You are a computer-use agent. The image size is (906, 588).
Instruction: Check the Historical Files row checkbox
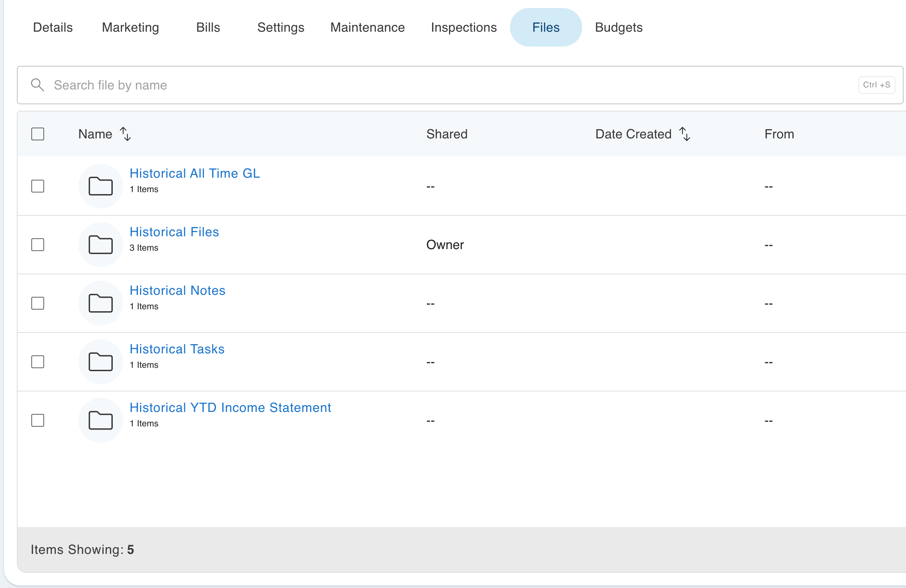pos(38,245)
